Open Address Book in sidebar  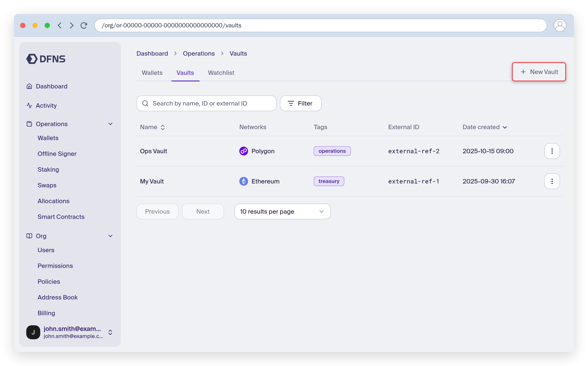pos(58,297)
